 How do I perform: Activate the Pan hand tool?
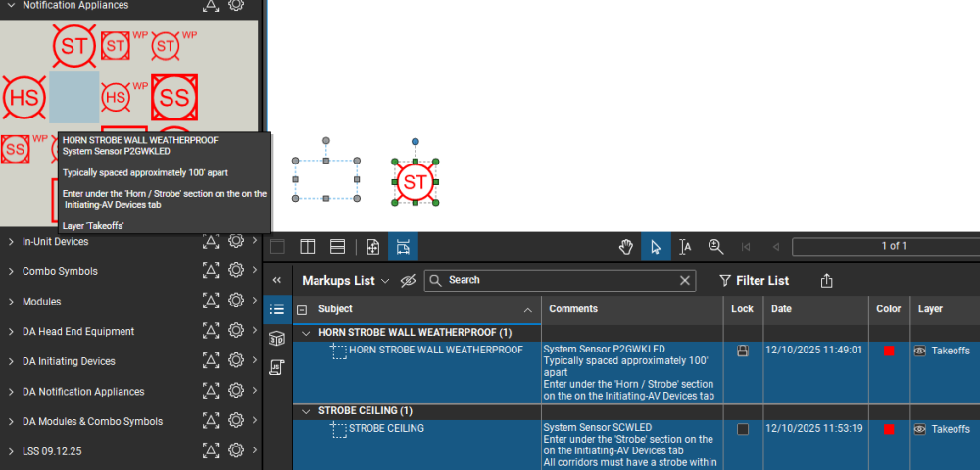(x=625, y=247)
